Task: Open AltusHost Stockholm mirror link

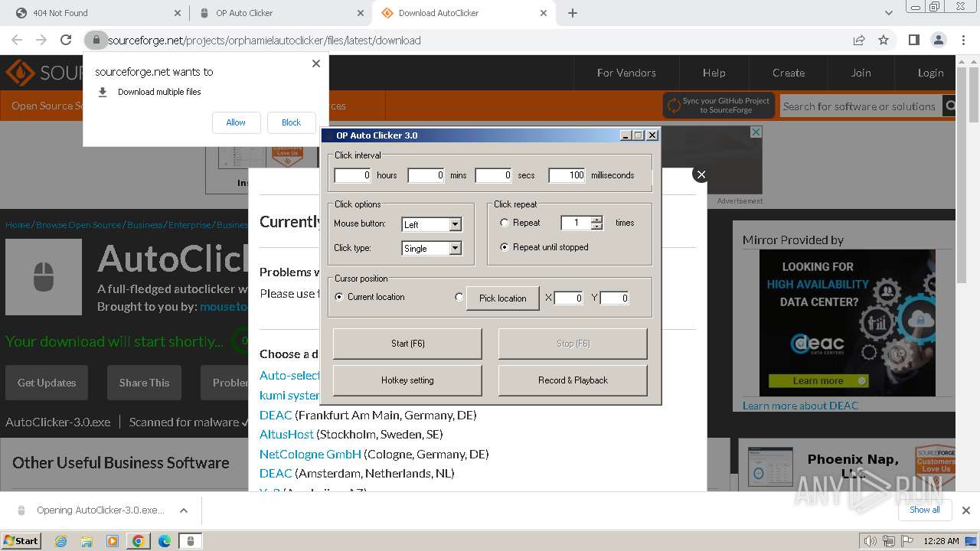Action: [x=286, y=434]
